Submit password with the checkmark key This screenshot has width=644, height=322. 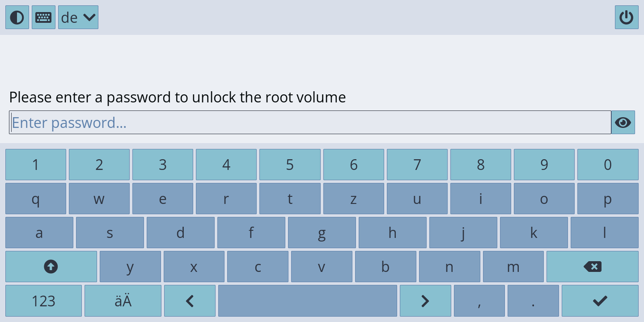point(600,301)
